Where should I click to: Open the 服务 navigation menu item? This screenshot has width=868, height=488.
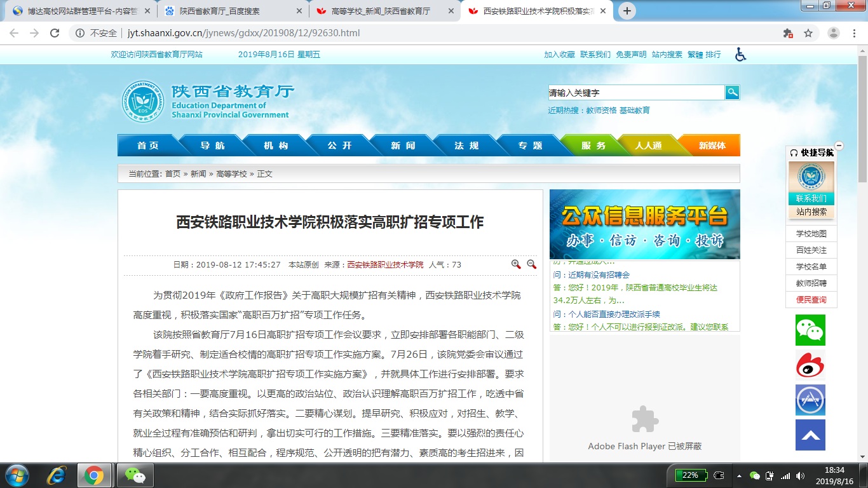[593, 146]
